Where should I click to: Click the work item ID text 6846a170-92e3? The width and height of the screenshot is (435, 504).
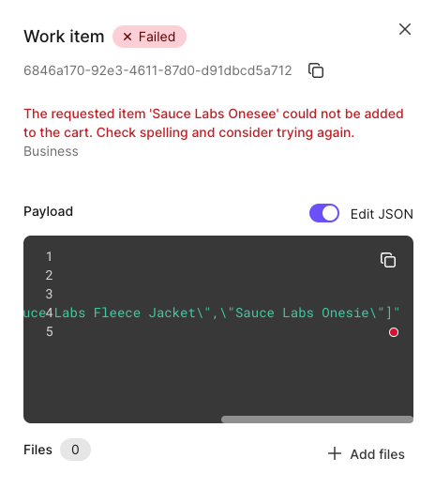[x=157, y=70]
